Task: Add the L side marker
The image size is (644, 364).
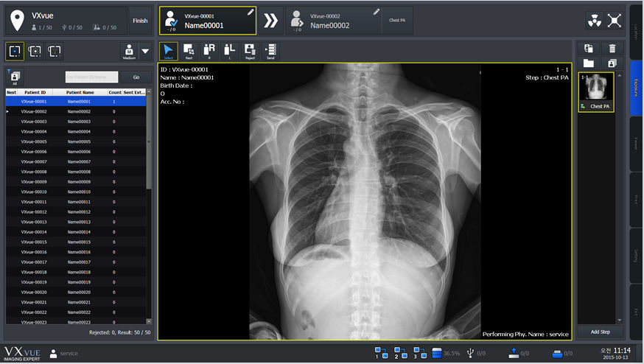Action: [230, 52]
